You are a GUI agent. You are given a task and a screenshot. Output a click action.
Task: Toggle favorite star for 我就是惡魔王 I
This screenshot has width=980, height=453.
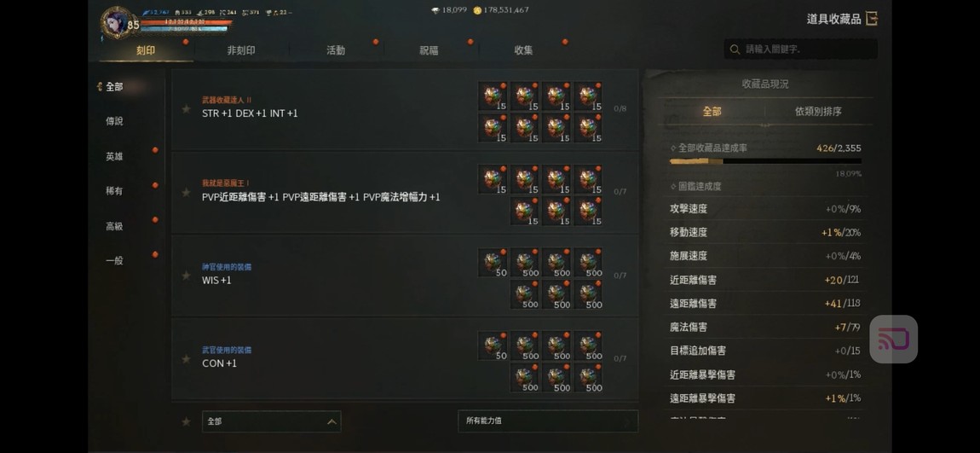(x=187, y=192)
